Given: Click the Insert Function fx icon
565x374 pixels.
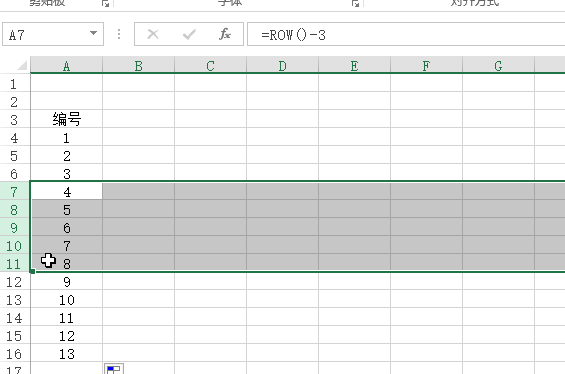Looking at the screenshot, I should (x=225, y=34).
